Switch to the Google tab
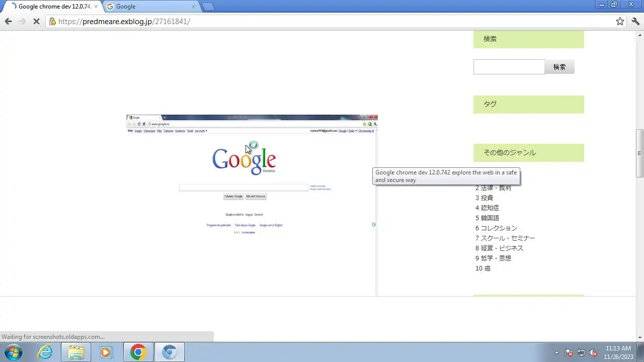The width and height of the screenshot is (644, 362). [x=151, y=7]
